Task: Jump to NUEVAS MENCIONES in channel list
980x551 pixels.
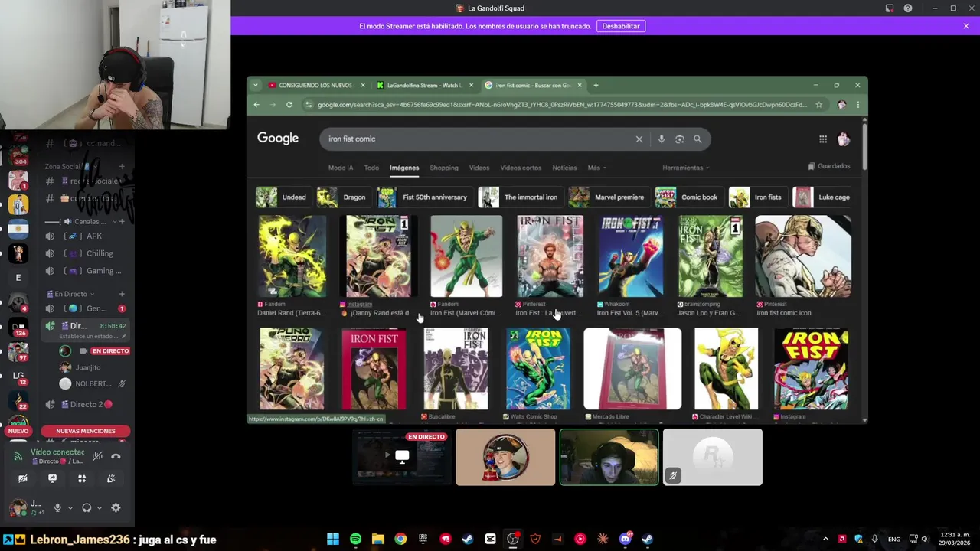Action: [x=86, y=431]
